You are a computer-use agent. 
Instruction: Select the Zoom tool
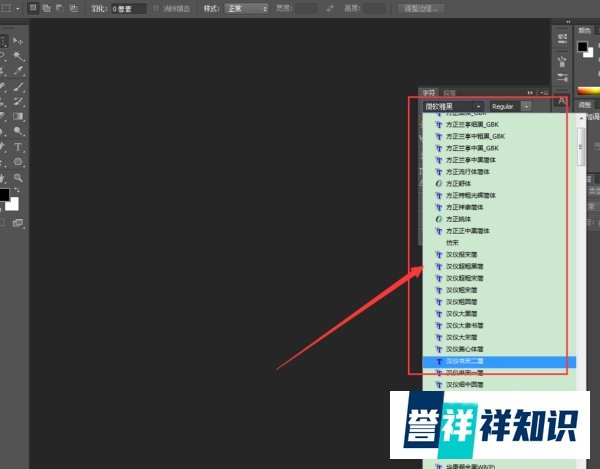tap(18, 178)
